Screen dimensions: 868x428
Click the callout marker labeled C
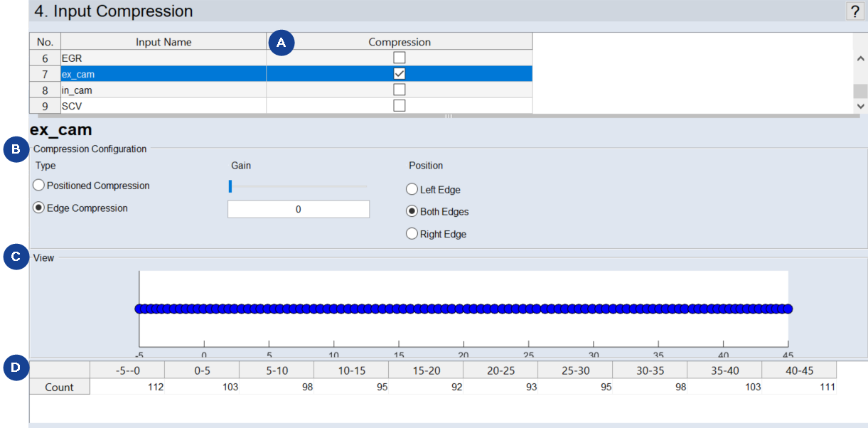(16, 257)
